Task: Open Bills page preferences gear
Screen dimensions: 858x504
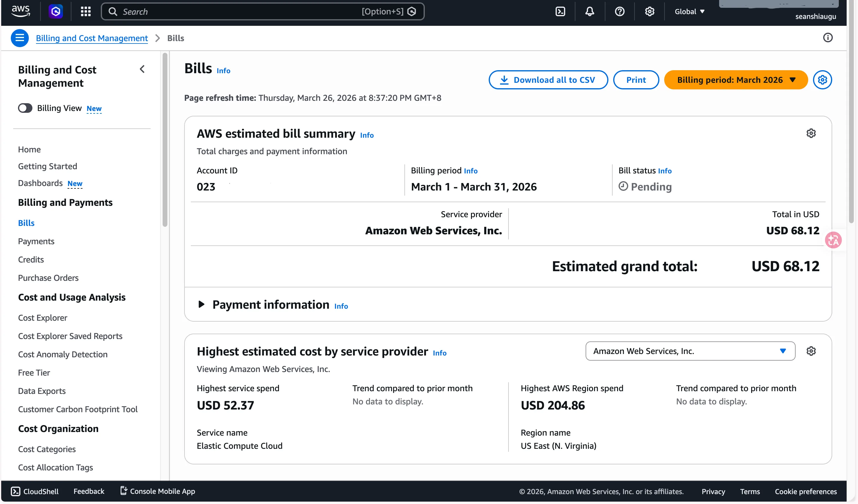Action: (823, 80)
